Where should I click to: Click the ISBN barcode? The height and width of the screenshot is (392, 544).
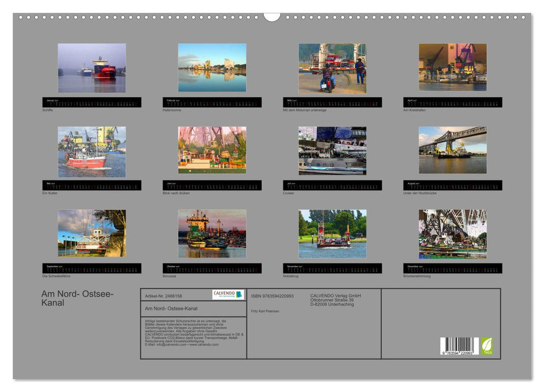459,346
